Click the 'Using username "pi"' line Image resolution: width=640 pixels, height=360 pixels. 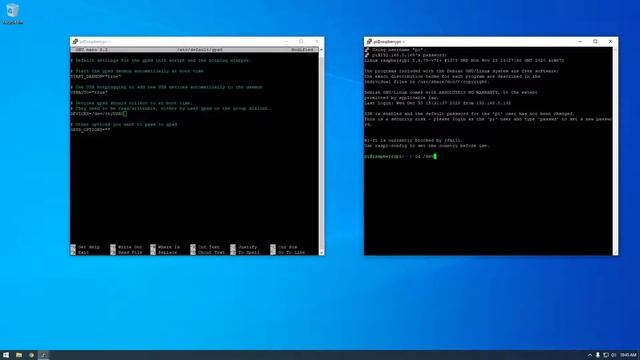pos(399,50)
